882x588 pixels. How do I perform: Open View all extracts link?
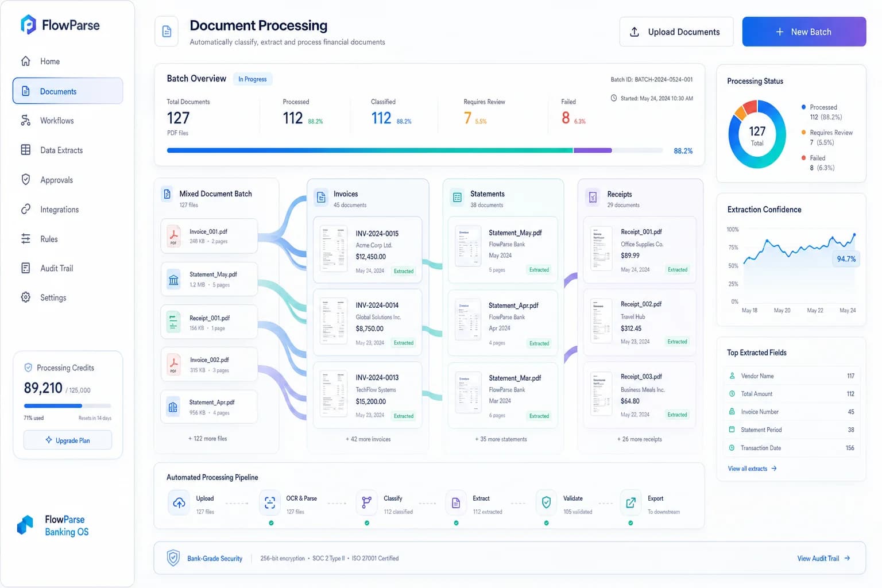pos(752,469)
